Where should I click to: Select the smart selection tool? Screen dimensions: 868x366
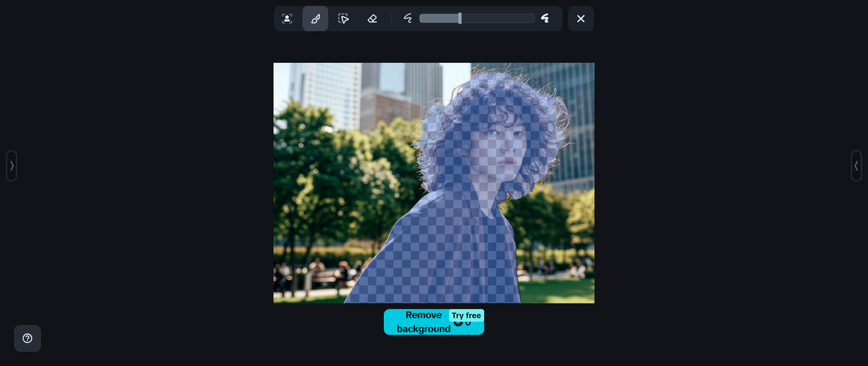pos(344,18)
